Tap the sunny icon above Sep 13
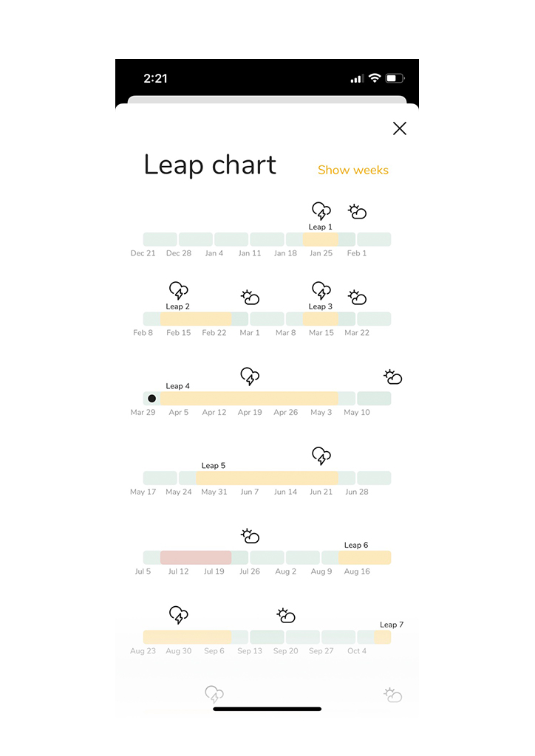The width and height of the screenshot is (535, 756). coord(285,615)
